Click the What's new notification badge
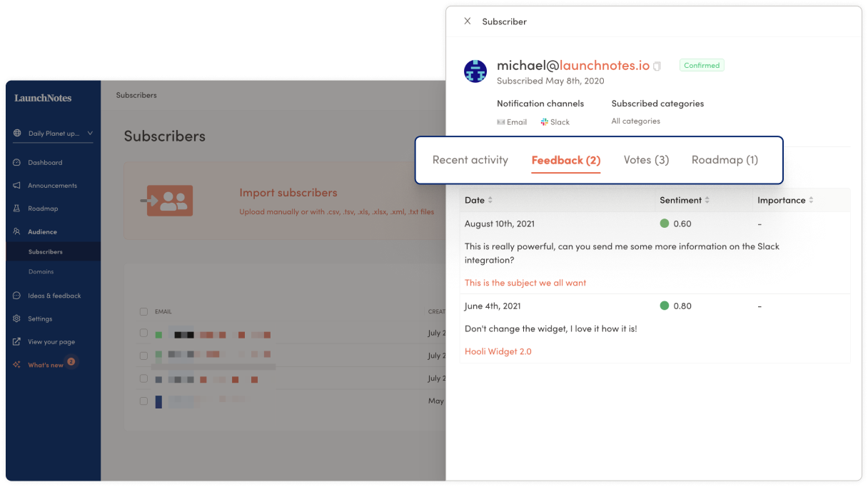 tap(71, 361)
